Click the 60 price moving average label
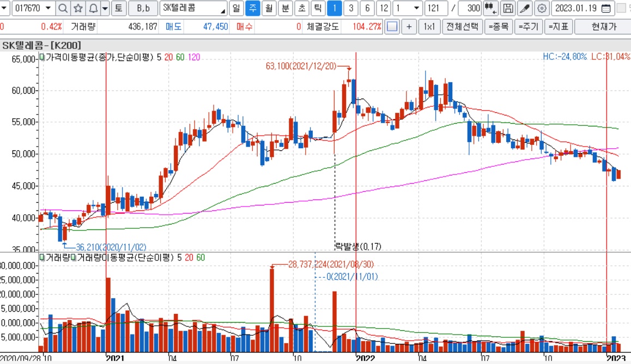The width and height of the screenshot is (631, 364). (180, 57)
